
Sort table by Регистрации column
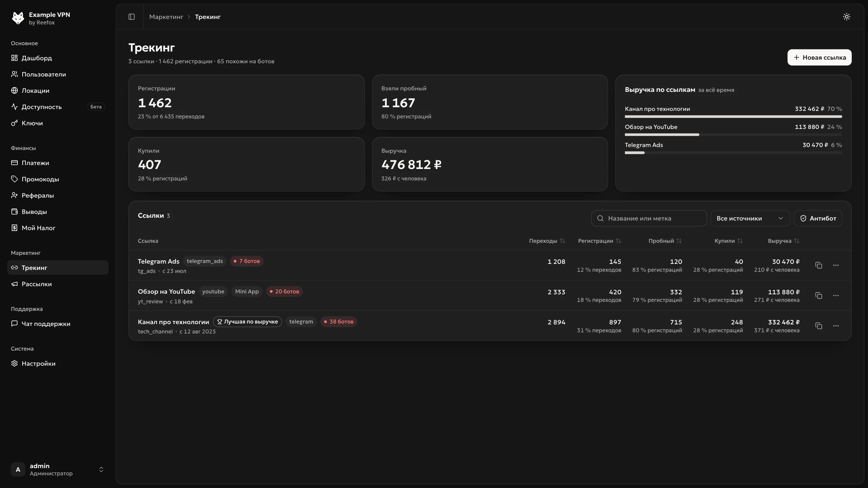599,241
